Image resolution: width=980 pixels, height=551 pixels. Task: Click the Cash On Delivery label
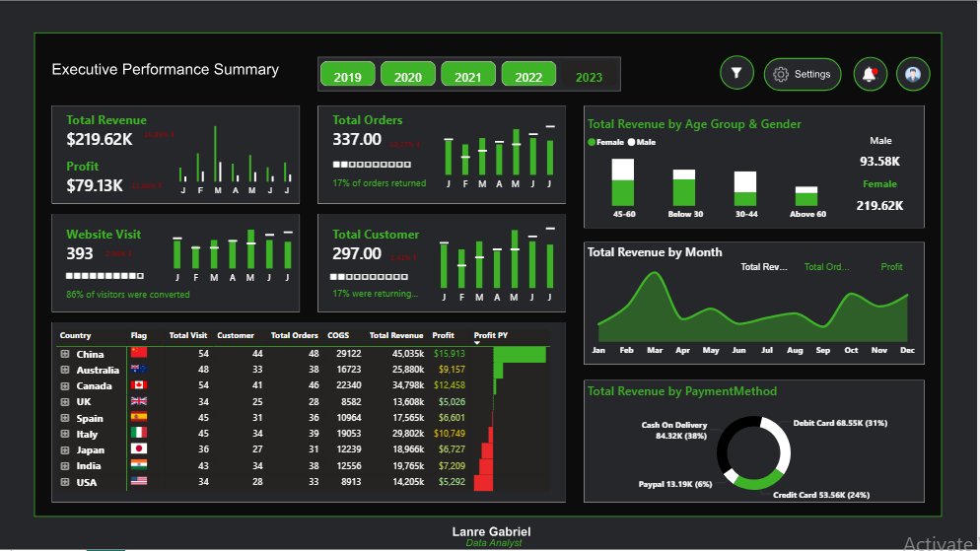click(673, 430)
